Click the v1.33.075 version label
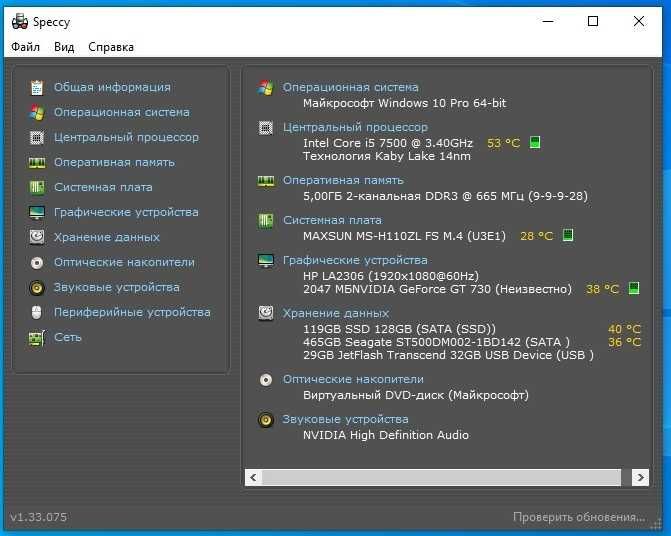This screenshot has width=671, height=536. point(39,517)
